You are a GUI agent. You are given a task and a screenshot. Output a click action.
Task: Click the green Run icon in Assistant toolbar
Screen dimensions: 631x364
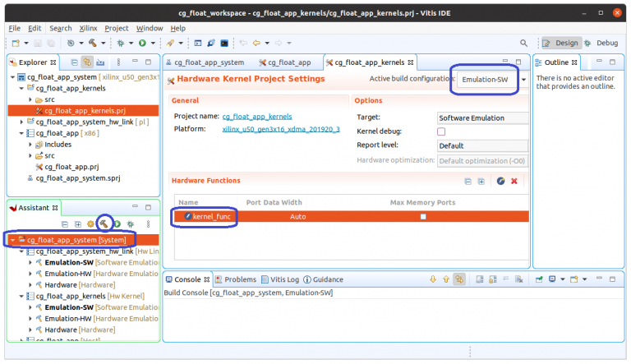117,223
